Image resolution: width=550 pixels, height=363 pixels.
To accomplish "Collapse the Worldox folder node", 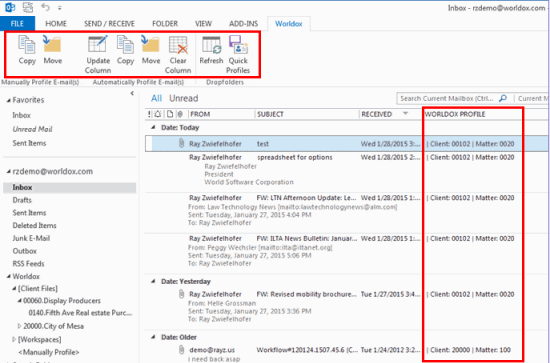I will (x=8, y=277).
